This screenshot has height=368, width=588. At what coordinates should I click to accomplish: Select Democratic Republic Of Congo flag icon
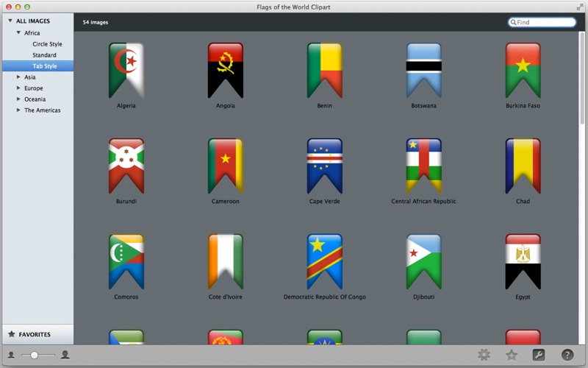click(x=324, y=262)
